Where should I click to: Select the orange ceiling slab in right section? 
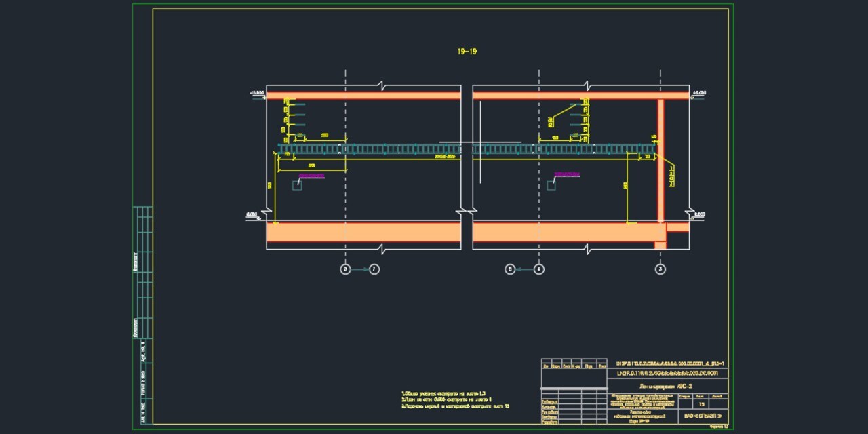580,96
